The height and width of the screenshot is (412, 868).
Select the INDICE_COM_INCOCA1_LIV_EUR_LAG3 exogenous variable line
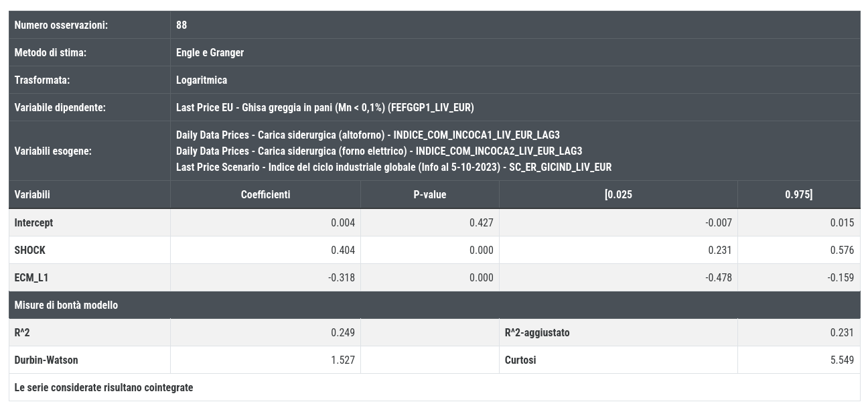[368, 135]
